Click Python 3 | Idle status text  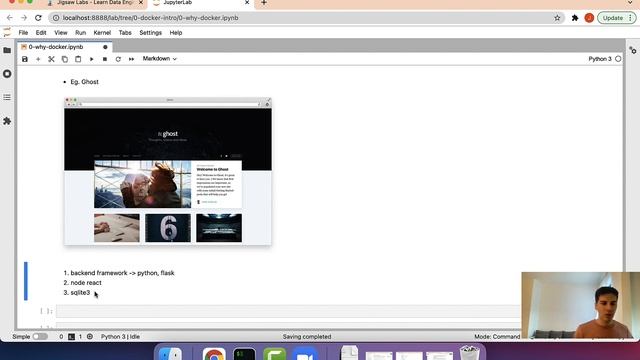(120, 337)
